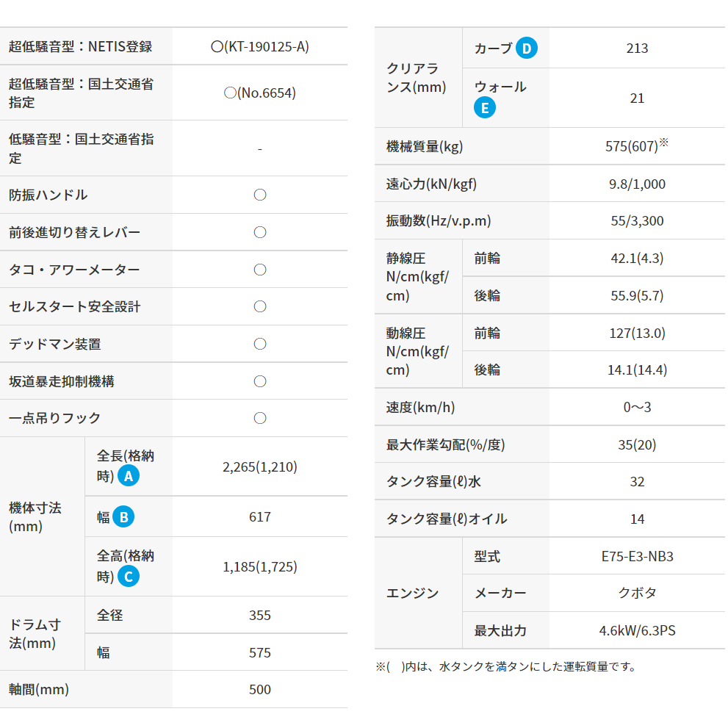Click the 速度(km/h) value 0〜3
Image resolution: width=728 pixels, height=728 pixels.
tap(637, 407)
